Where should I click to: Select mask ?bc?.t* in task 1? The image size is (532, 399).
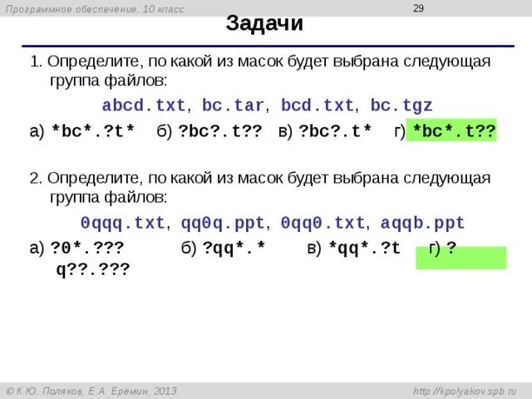(x=335, y=131)
